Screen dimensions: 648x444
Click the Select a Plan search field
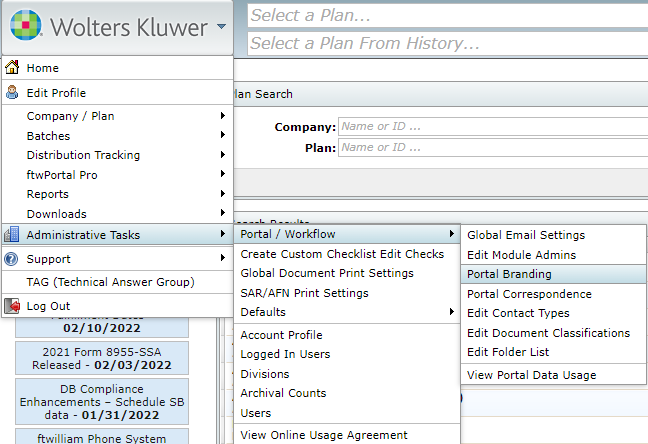448,16
